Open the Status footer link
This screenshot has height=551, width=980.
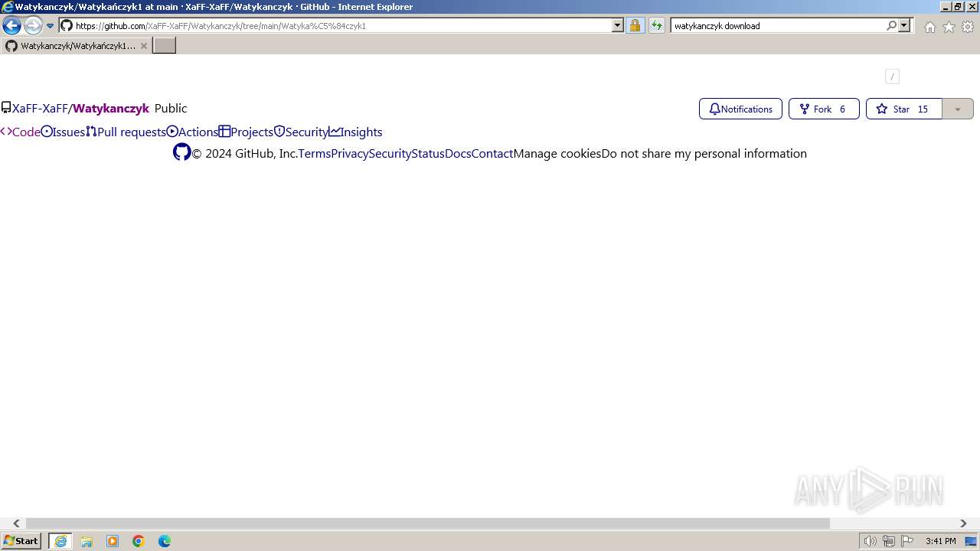tap(428, 153)
